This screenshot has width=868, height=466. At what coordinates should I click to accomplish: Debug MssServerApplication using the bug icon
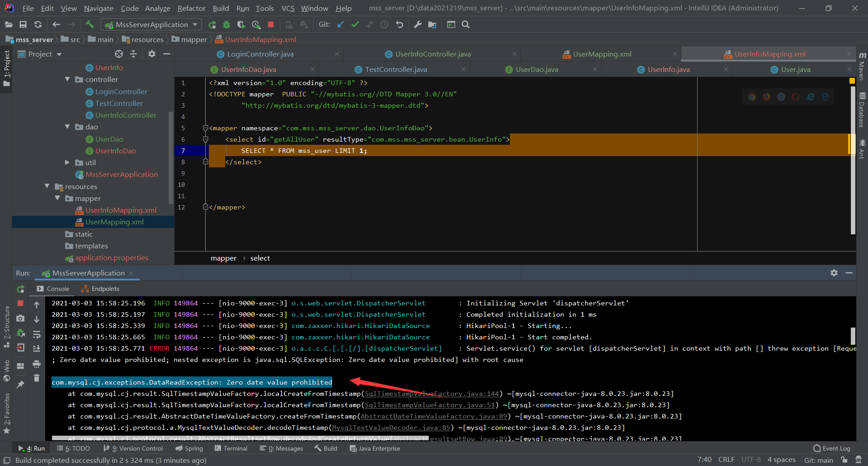(x=226, y=24)
